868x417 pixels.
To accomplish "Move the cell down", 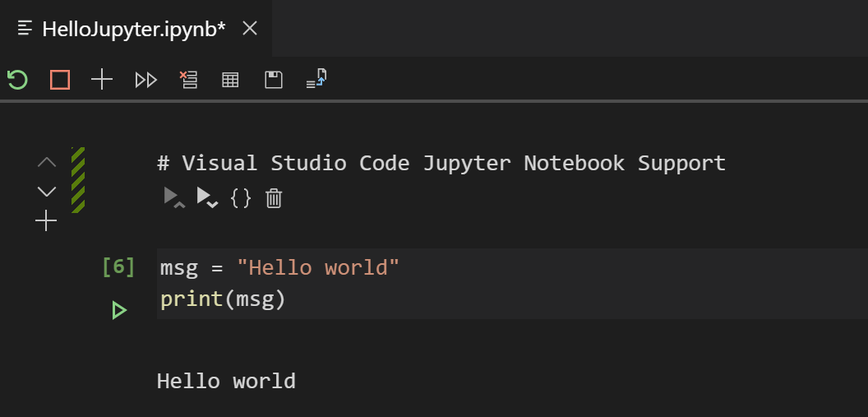I will (x=47, y=192).
